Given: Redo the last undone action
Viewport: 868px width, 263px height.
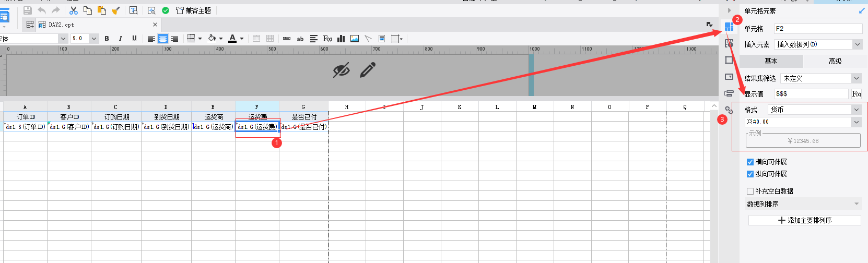Looking at the screenshot, I should click(x=55, y=10).
